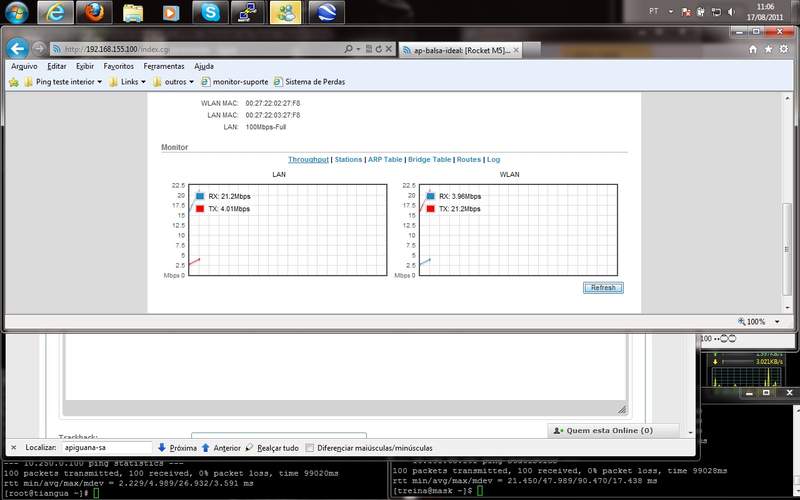Open the monitor-suporte favorite

tap(235, 82)
